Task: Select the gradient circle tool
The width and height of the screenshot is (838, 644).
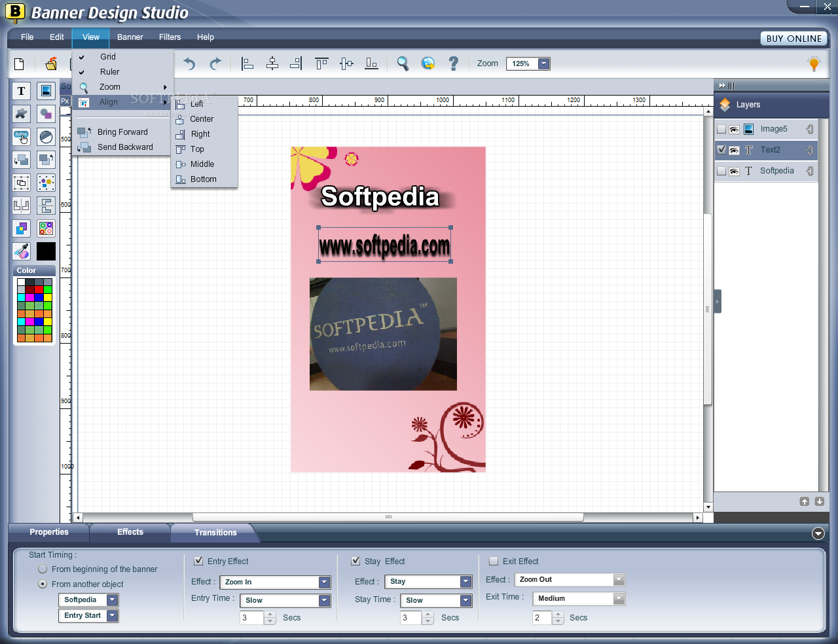Action: pos(46,137)
